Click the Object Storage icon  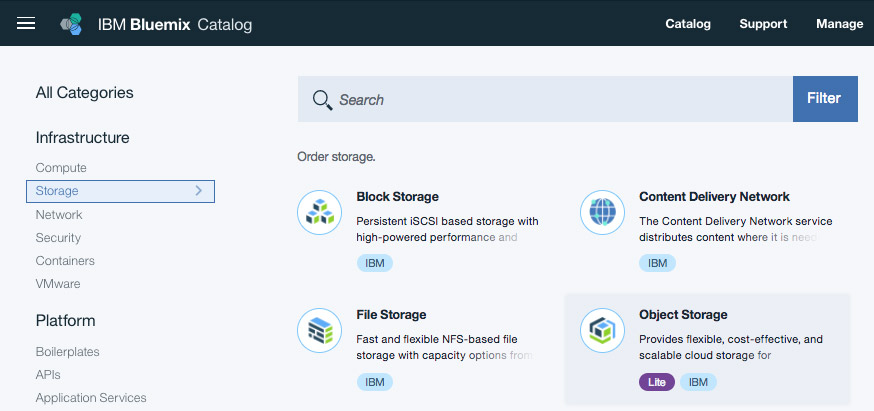[603, 331]
